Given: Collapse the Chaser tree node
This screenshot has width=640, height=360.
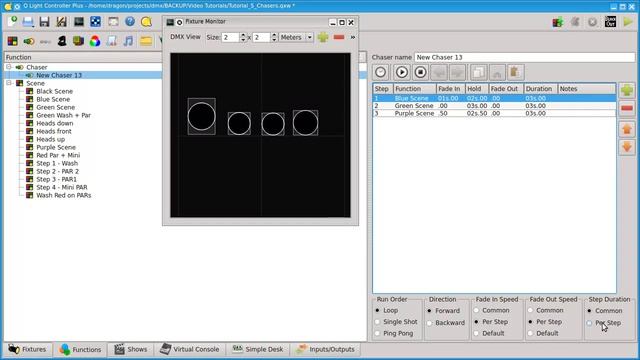Looking at the screenshot, I should coord(9,67).
